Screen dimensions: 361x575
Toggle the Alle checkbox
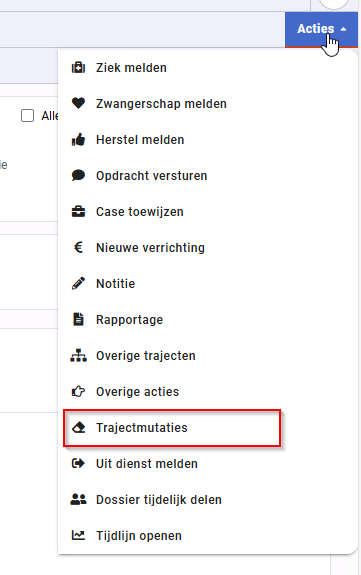tap(28, 116)
